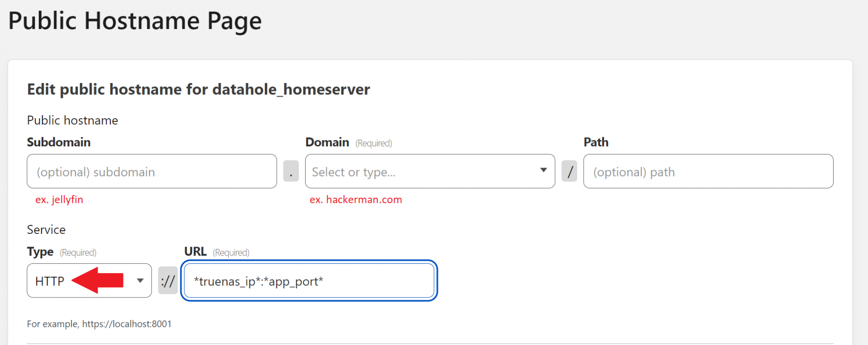Click the Service section label
This screenshot has width=868, height=345.
click(x=46, y=229)
